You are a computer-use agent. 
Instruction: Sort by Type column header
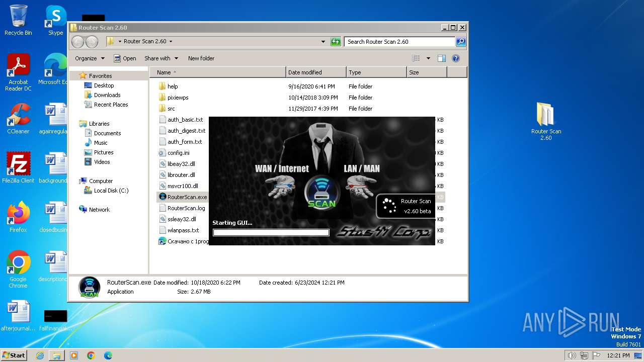pos(376,72)
